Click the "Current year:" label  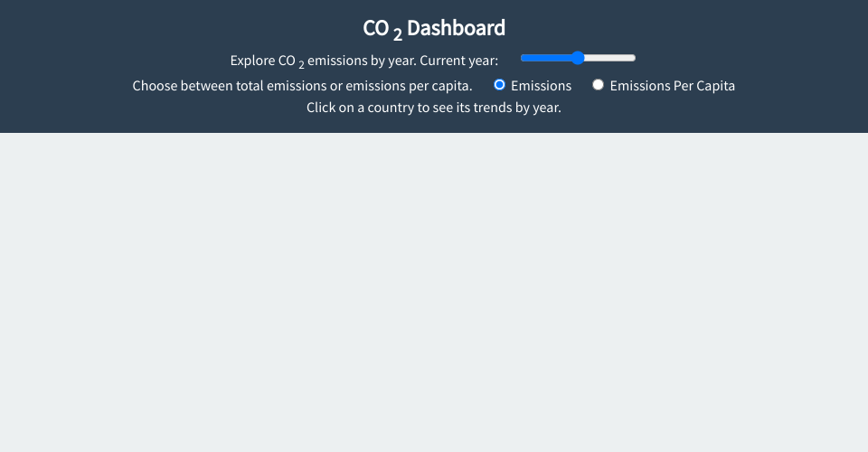pos(459,61)
